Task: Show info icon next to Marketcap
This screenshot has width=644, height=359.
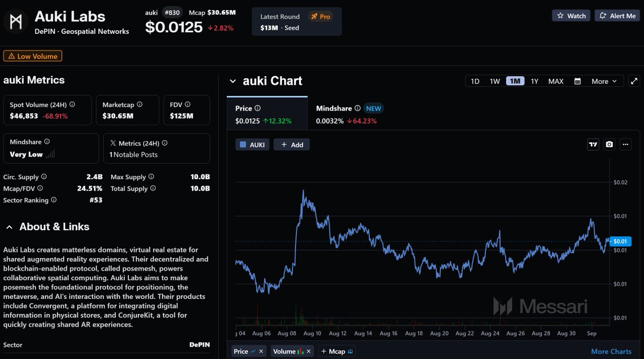Action: click(x=140, y=105)
